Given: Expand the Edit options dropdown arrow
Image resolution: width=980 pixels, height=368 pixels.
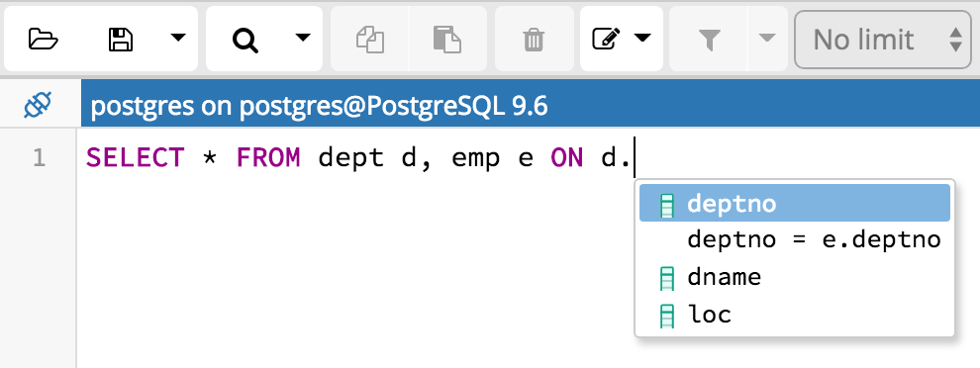Looking at the screenshot, I should tap(643, 39).
